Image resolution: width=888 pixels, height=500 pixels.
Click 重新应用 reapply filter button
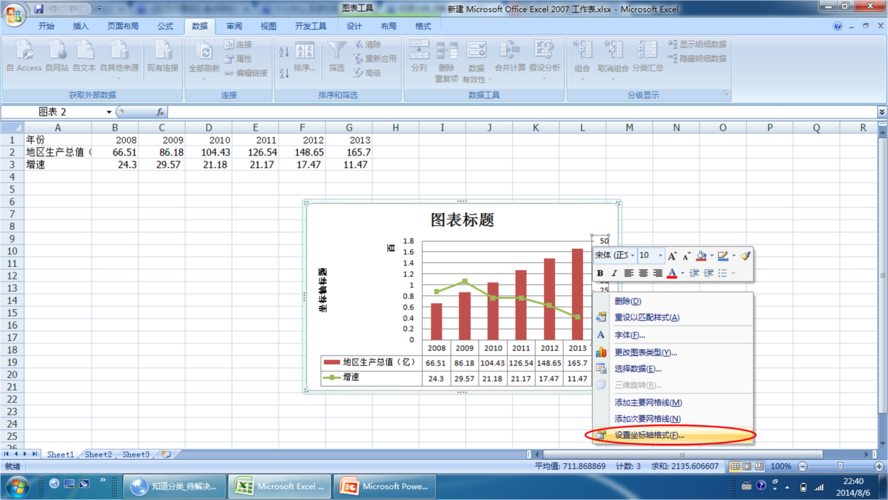[x=375, y=58]
